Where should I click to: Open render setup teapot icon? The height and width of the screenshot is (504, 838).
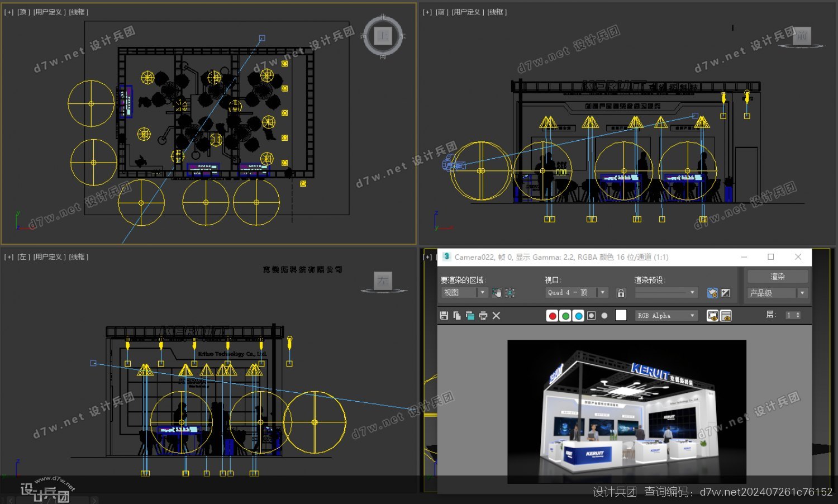coord(712,293)
